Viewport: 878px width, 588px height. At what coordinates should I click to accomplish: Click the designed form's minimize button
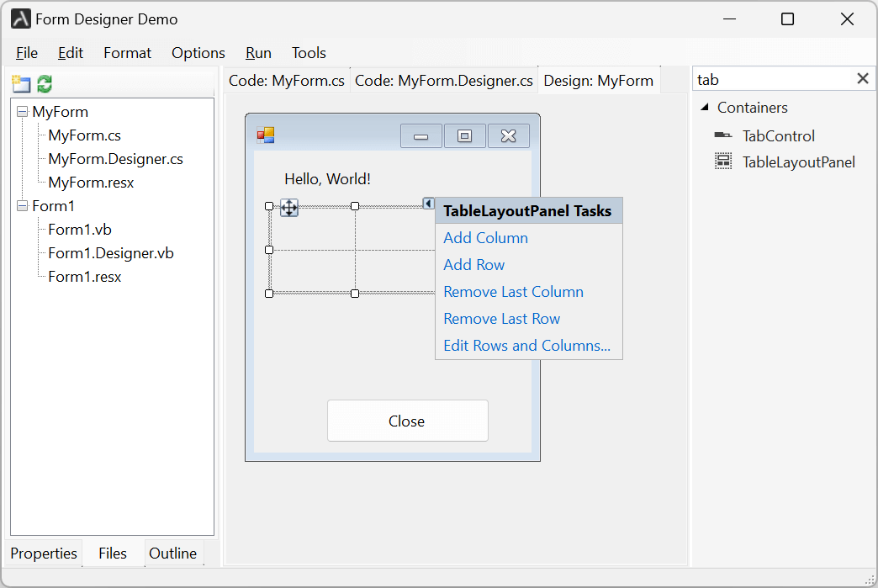click(421, 136)
